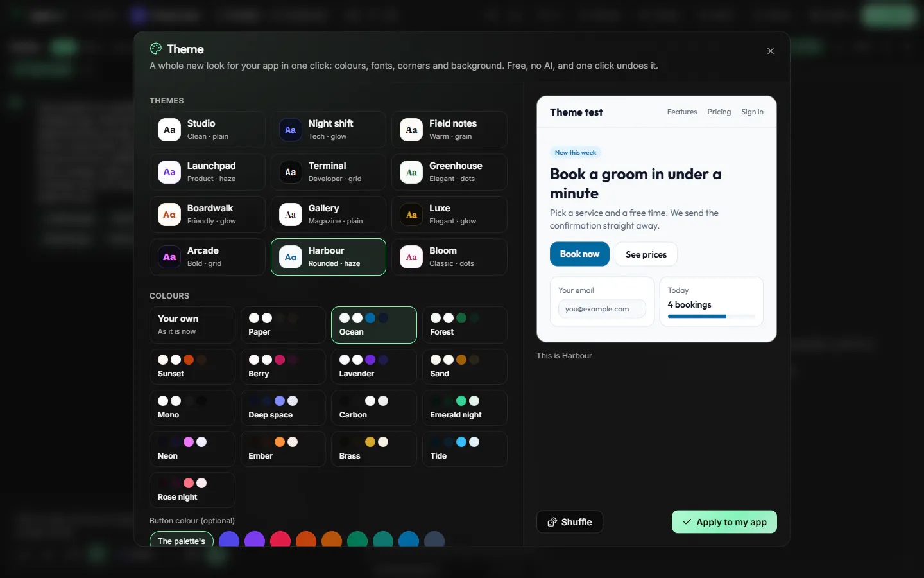Click the Aa icon on Field notes theme
The image size is (924, 578).
411,130
